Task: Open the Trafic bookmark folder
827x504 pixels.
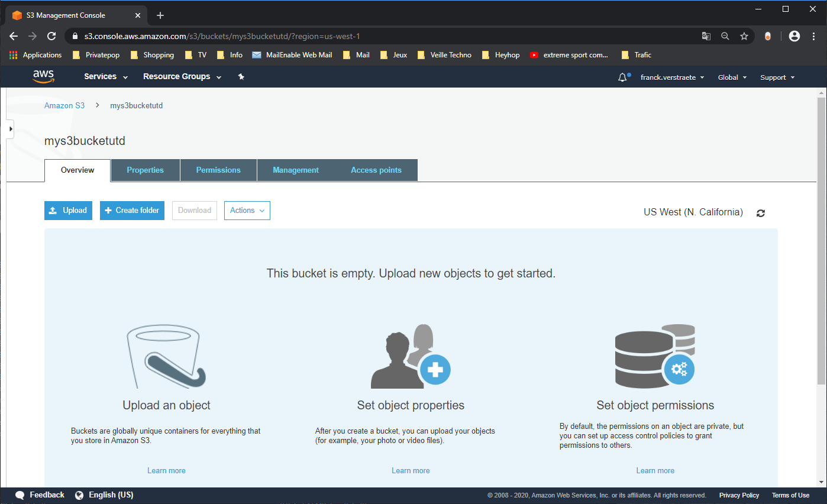Action: (x=637, y=55)
